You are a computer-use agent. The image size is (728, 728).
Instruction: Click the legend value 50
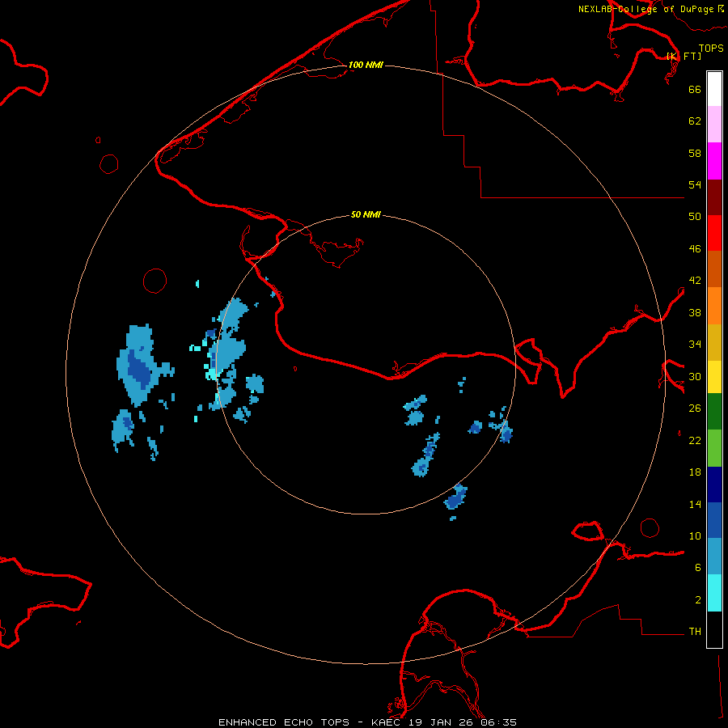coord(695,217)
